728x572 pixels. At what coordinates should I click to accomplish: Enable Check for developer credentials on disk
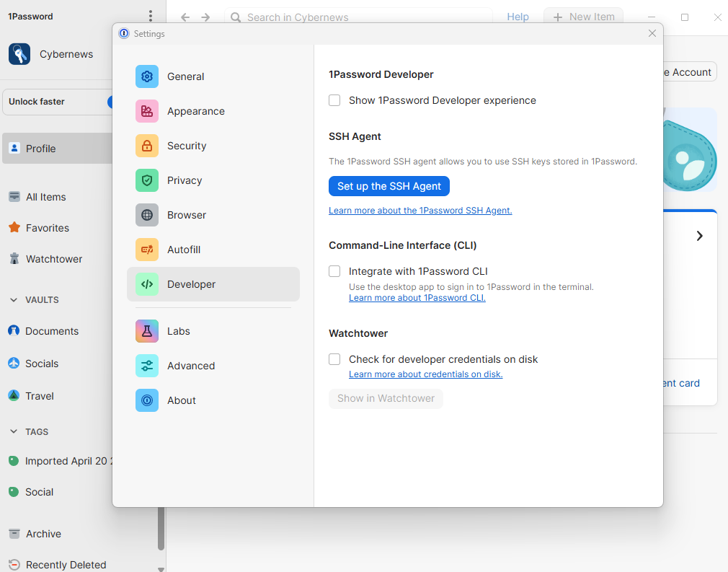[x=334, y=359]
